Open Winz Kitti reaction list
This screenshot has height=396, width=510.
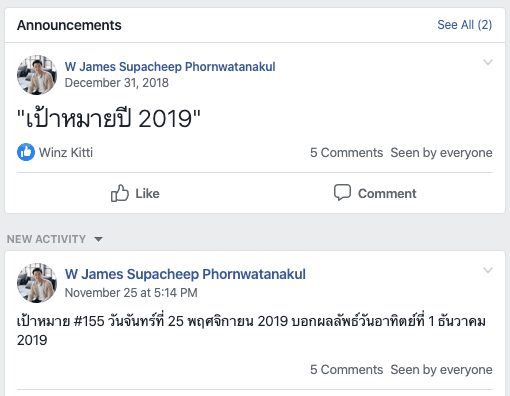point(66,153)
